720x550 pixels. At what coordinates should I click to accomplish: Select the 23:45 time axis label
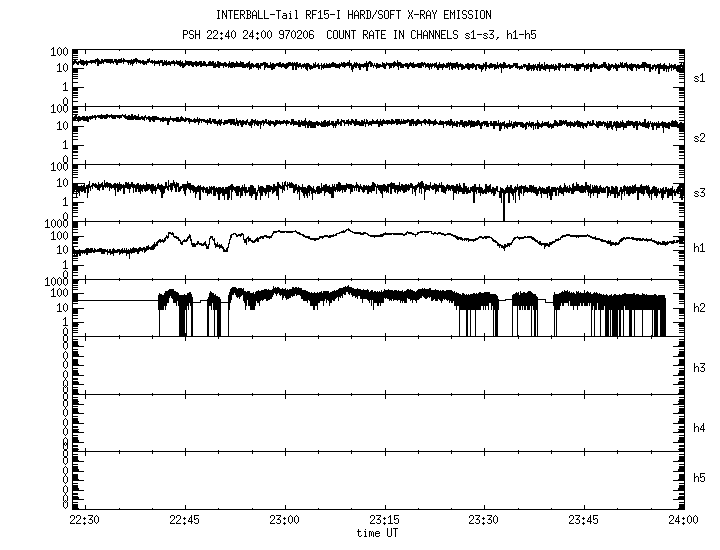(584, 520)
